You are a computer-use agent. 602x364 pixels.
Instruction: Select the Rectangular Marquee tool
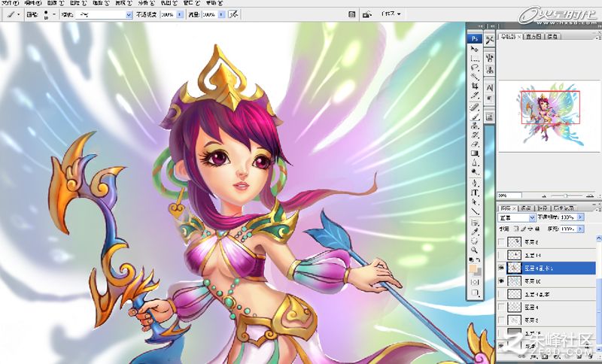475,59
